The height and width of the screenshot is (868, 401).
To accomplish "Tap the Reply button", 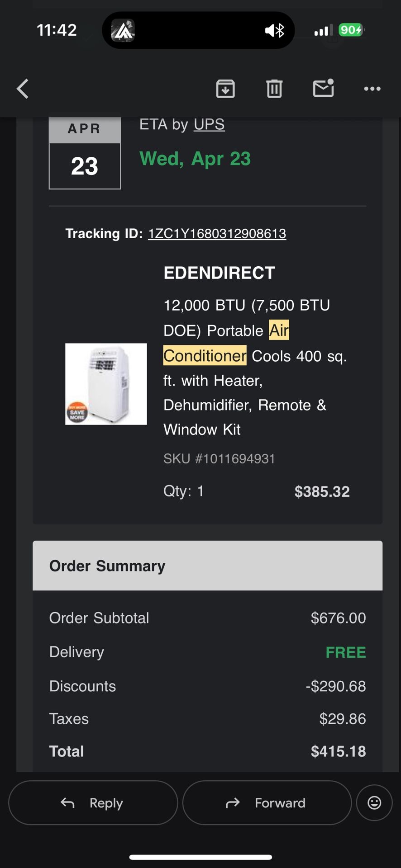I will coord(93,802).
